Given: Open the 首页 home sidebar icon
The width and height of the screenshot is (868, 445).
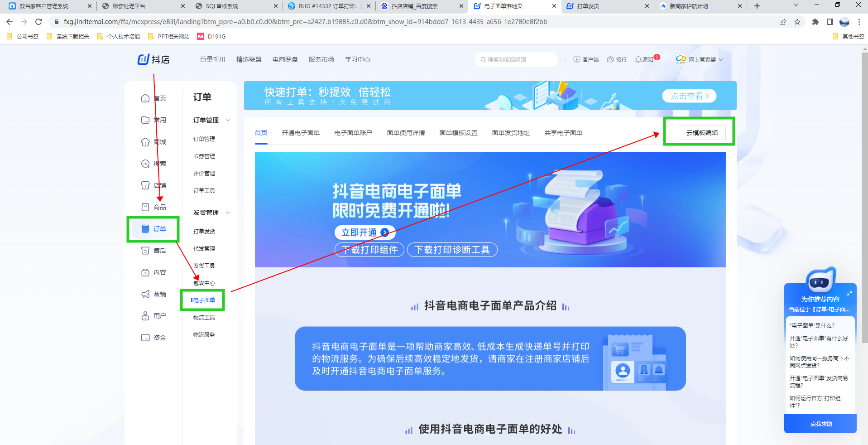Looking at the screenshot, I should coord(145,98).
